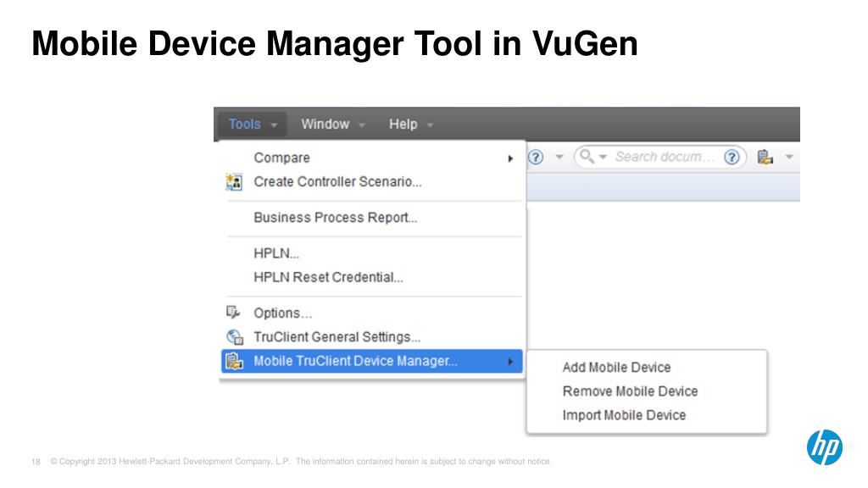Click the Mobile TruClient Device Manager submenu arrow

coord(510,362)
